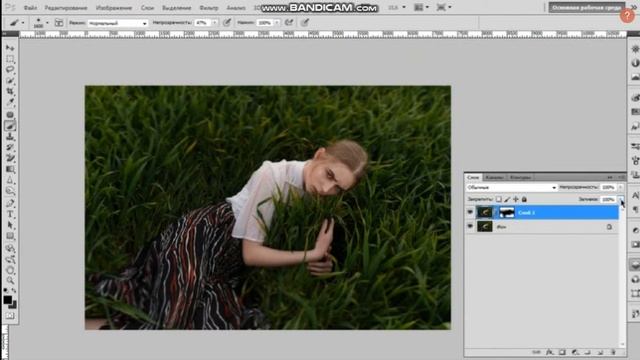
Task: Hide the Фон background layer
Action: [470, 226]
